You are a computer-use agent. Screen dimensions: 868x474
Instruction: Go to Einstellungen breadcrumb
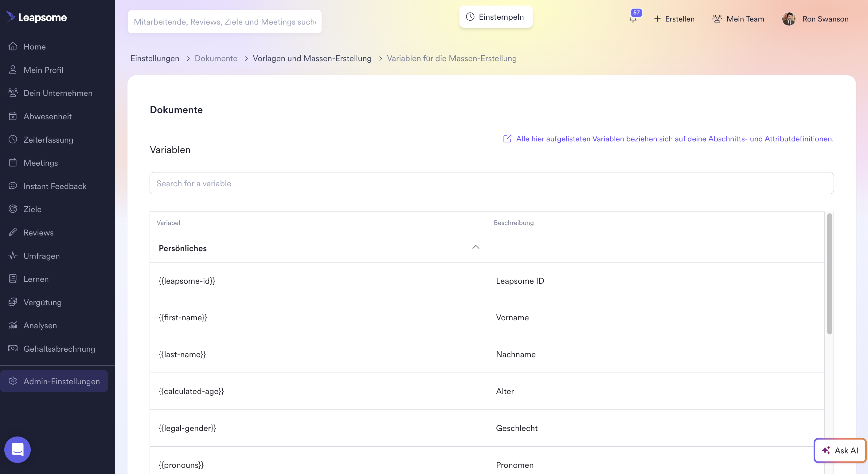(155, 58)
